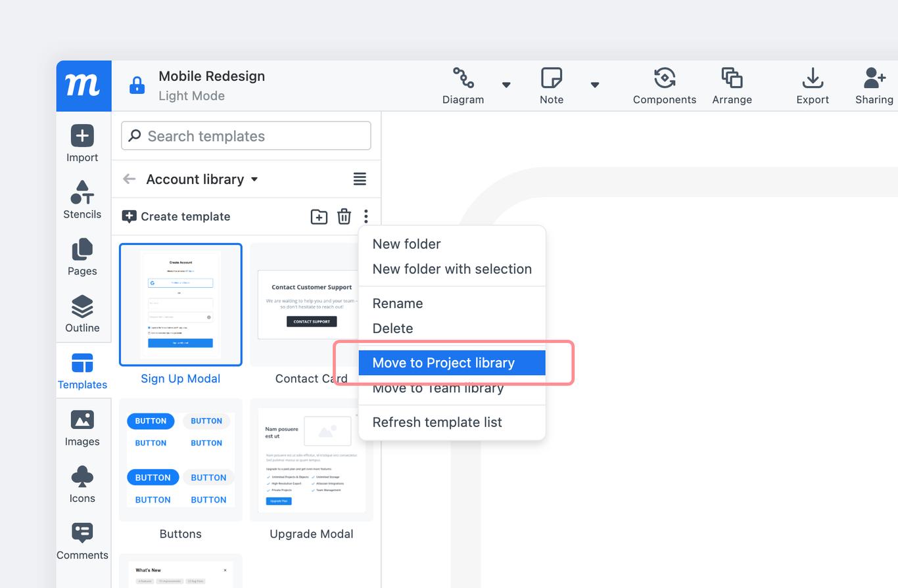The height and width of the screenshot is (588, 898).
Task: Open the Pages sidebar panel
Action: click(82, 258)
